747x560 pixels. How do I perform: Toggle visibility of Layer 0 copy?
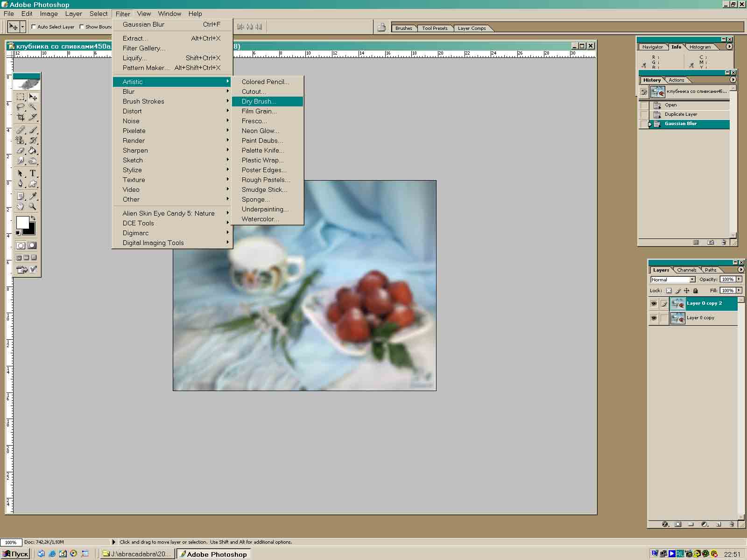pos(654,318)
